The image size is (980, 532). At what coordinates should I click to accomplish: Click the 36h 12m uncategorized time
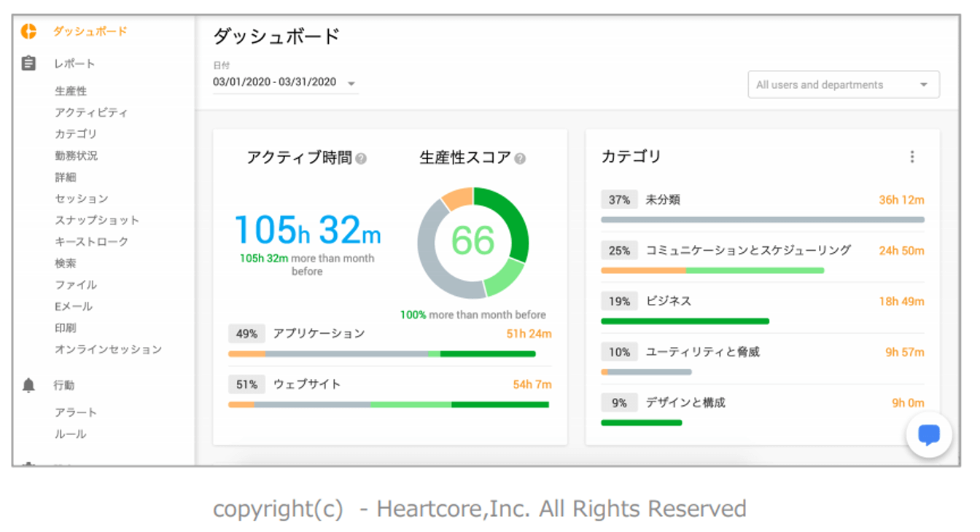pos(901,200)
